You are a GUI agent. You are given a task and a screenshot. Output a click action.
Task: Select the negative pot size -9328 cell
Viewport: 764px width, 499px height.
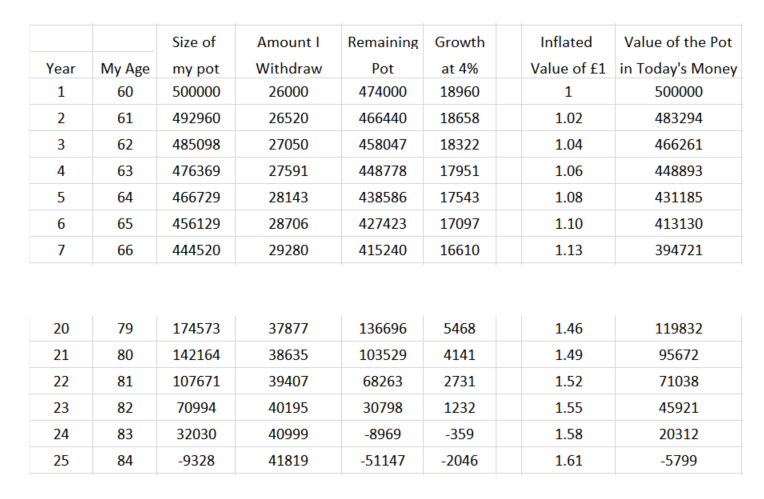click(196, 459)
